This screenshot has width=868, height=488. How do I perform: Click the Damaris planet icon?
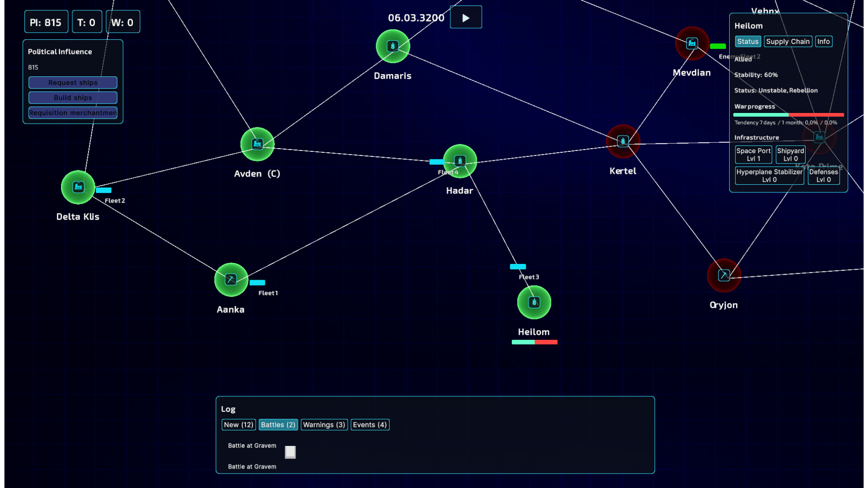(392, 46)
